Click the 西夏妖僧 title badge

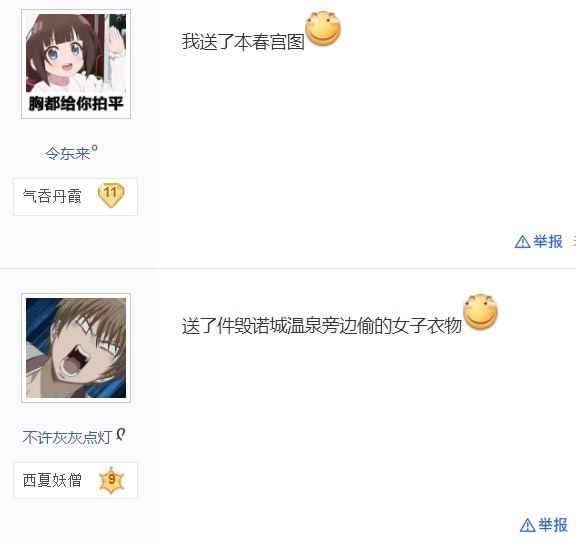click(75, 480)
